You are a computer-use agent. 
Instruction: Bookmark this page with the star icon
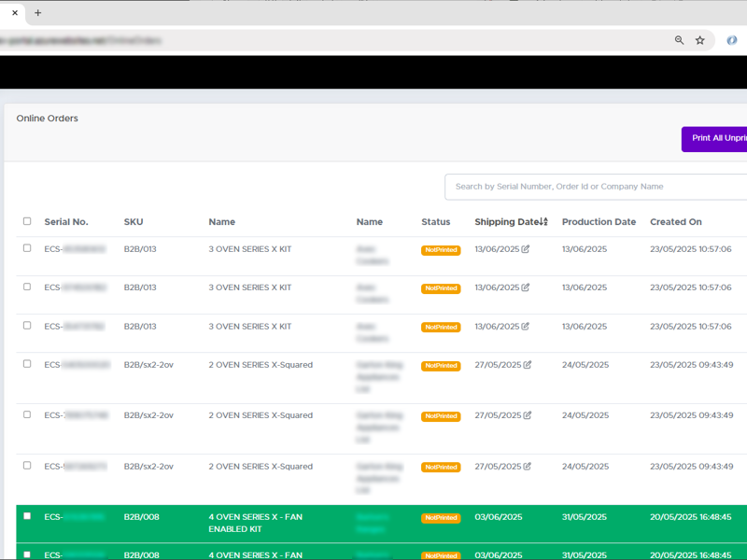pyautogui.click(x=700, y=40)
